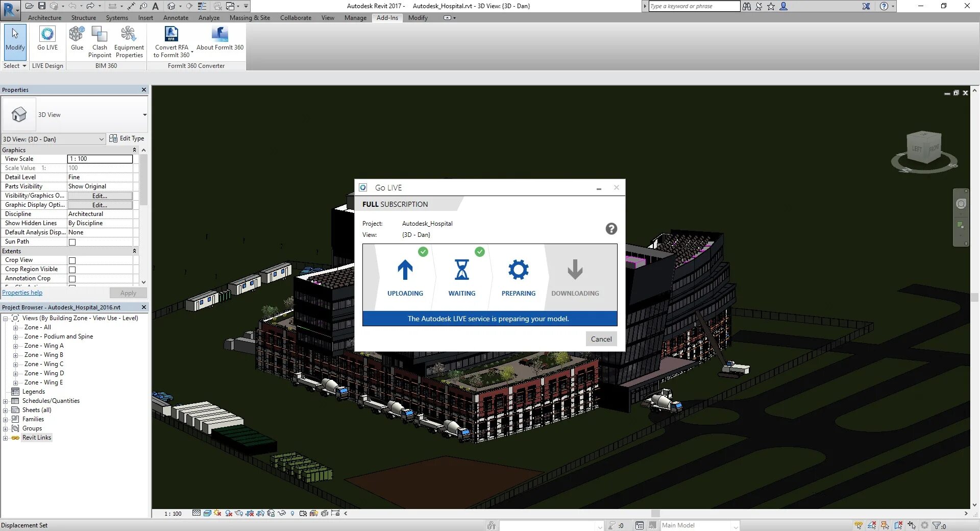Click the Visual Style icon in view control bar

coord(207,514)
